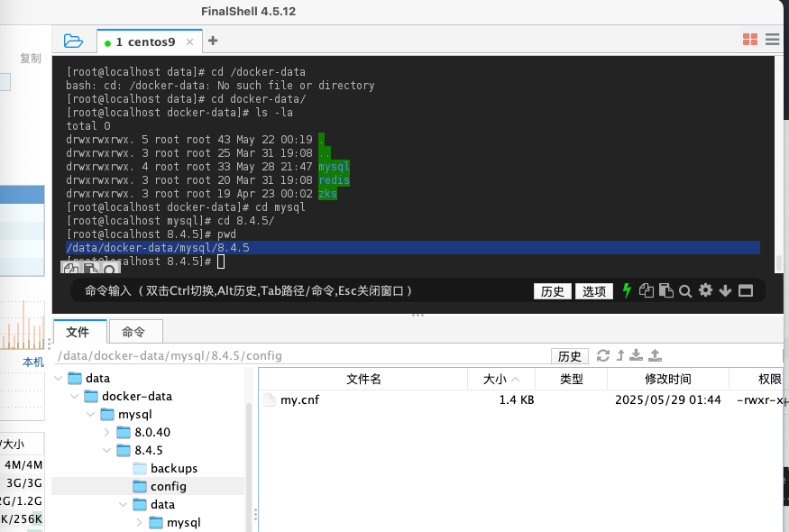Focus the 命令输入 command input field
789x532 pixels.
(302, 290)
